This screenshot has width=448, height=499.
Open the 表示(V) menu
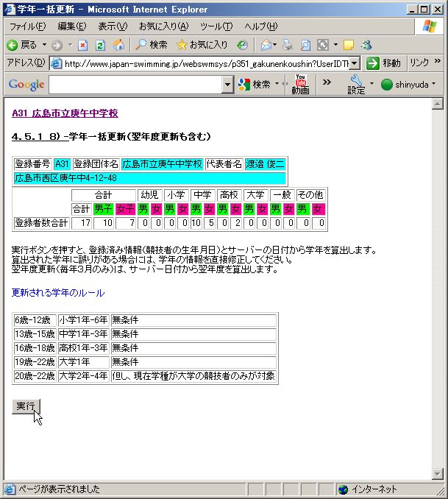click(x=113, y=26)
